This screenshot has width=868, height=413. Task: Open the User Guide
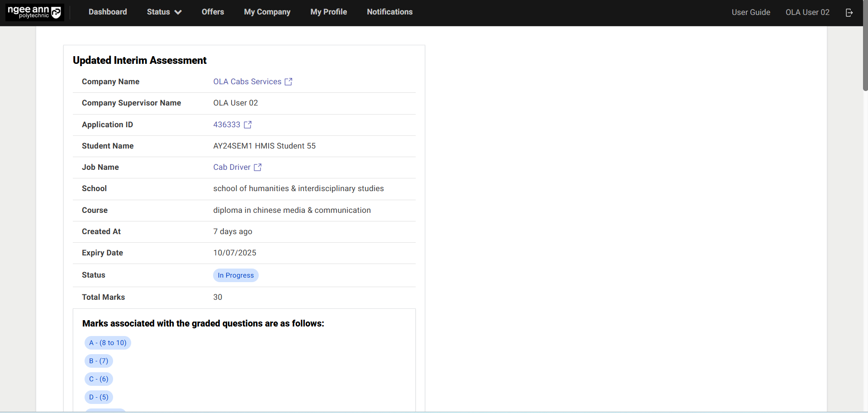[x=750, y=12]
